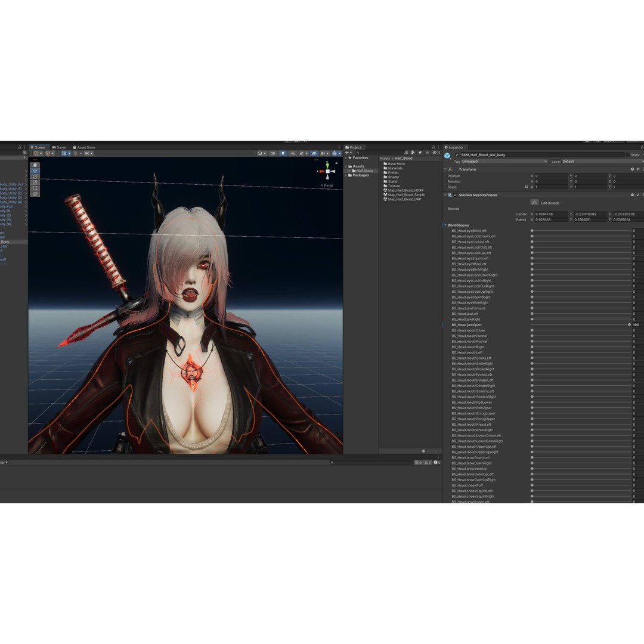
Task: Toggle grid visibility button
Action: [64, 153]
